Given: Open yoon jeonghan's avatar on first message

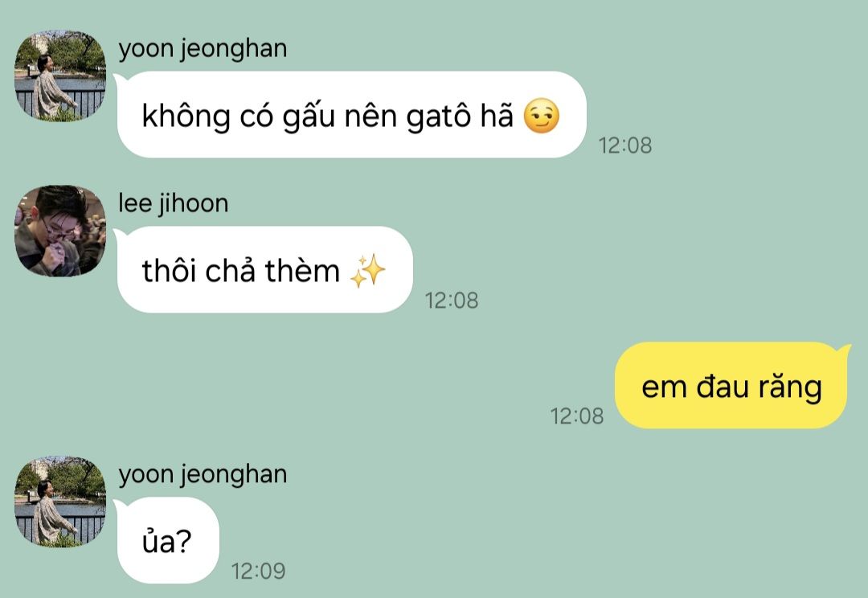Looking at the screenshot, I should (59, 76).
